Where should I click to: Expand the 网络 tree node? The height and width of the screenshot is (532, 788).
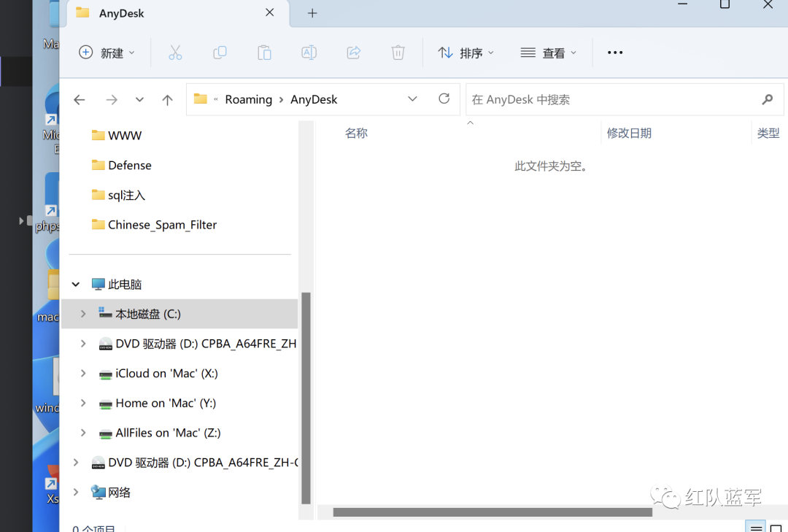[76, 493]
